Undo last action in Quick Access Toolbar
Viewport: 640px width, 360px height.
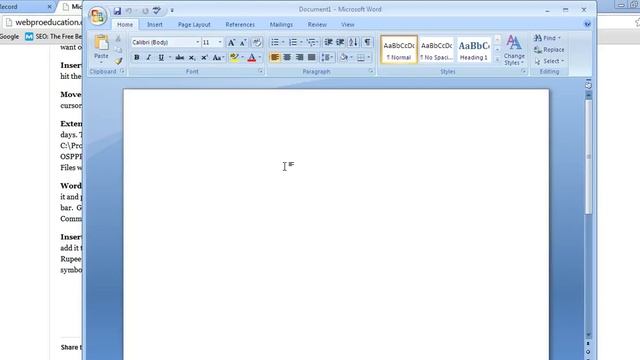tap(129, 11)
